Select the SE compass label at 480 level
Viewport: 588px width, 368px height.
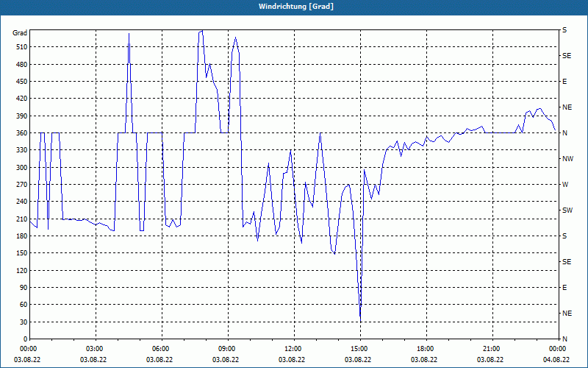[x=567, y=56]
